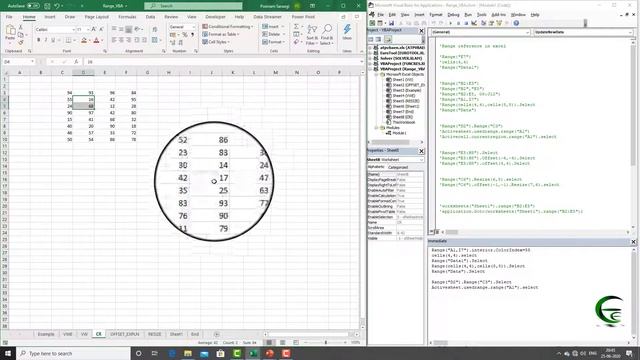Click the Windows Start button

[8, 353]
